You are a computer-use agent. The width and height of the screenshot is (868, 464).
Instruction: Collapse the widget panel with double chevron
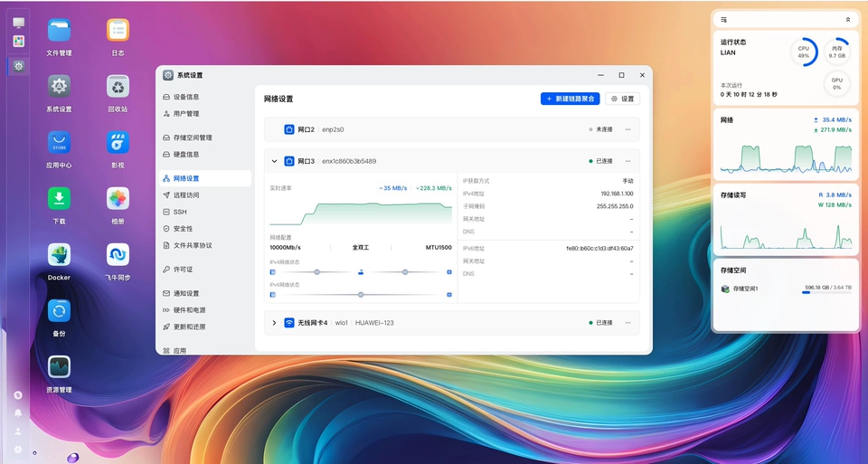coord(847,19)
